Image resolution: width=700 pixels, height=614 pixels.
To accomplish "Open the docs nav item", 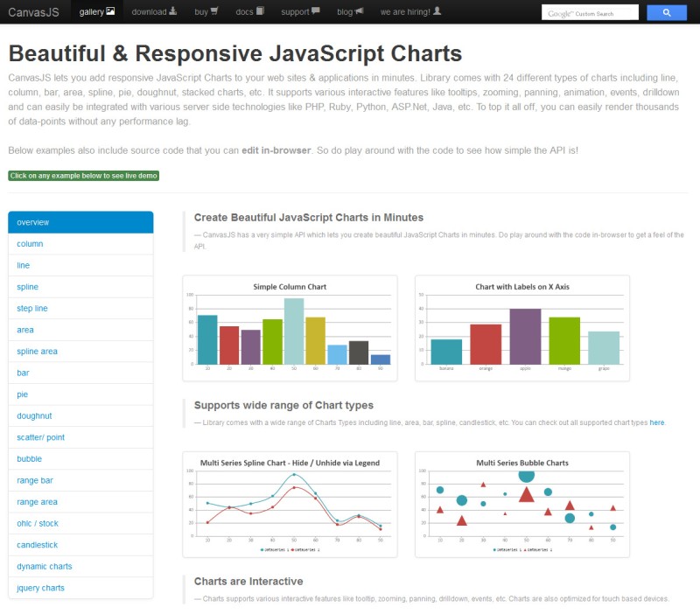I will click(249, 11).
